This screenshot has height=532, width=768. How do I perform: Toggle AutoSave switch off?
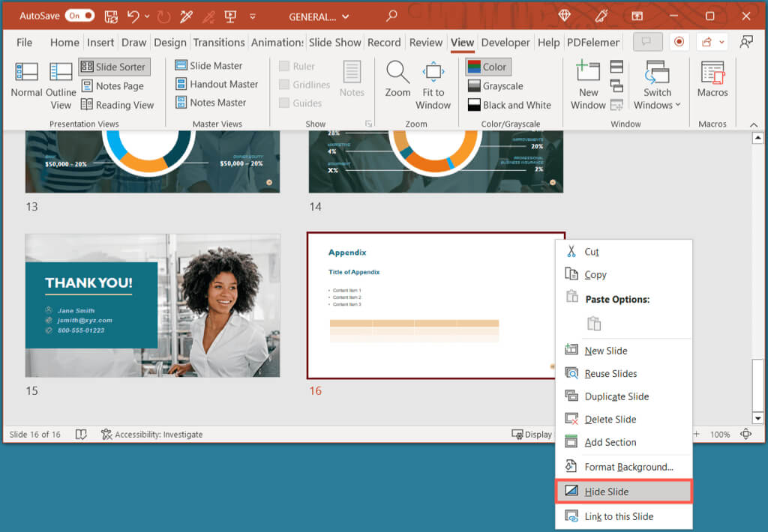(79, 16)
